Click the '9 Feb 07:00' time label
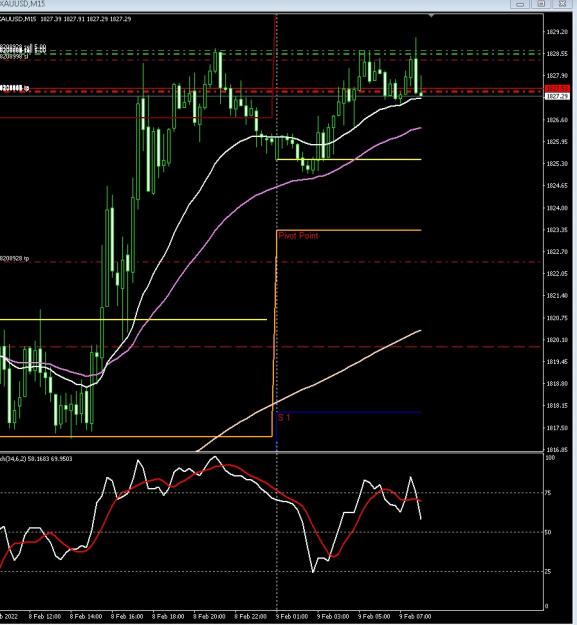 click(415, 616)
